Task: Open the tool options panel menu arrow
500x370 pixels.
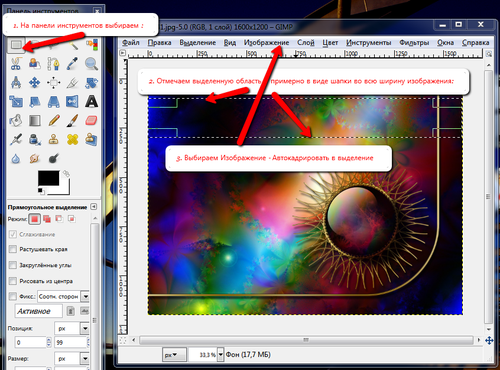Action: 94,207
